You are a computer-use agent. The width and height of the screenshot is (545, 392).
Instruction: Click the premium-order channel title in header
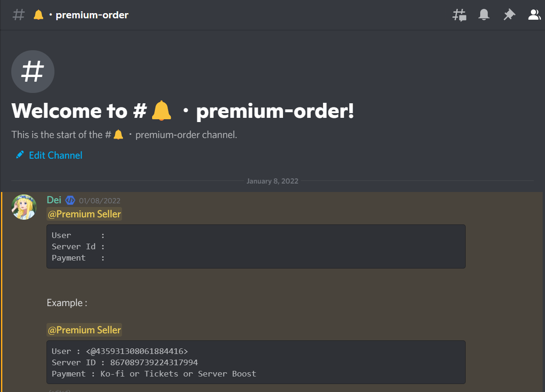tap(92, 15)
